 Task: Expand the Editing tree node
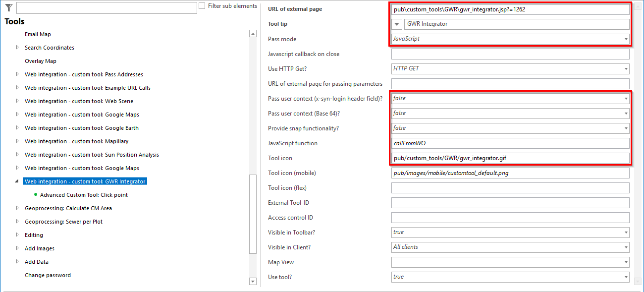pyautogui.click(x=16, y=234)
